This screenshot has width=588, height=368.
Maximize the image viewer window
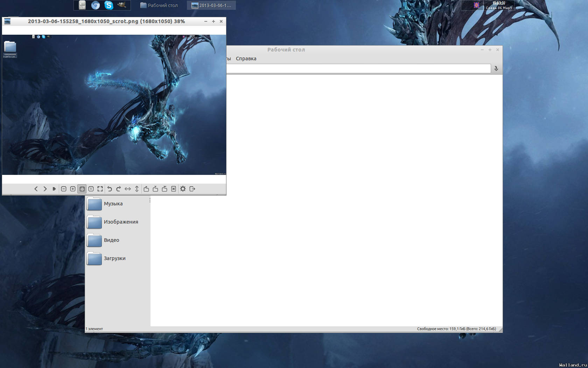(213, 21)
